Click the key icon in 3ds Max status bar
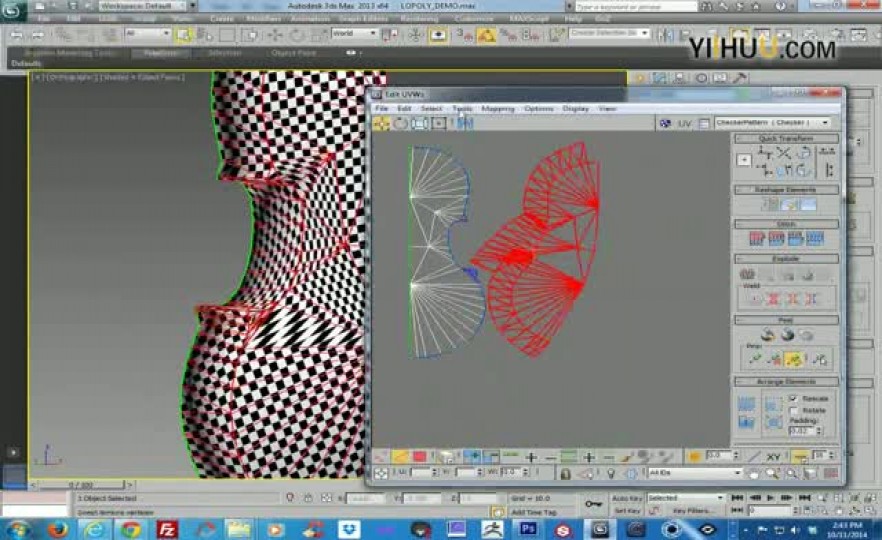The image size is (882, 540). click(x=593, y=503)
